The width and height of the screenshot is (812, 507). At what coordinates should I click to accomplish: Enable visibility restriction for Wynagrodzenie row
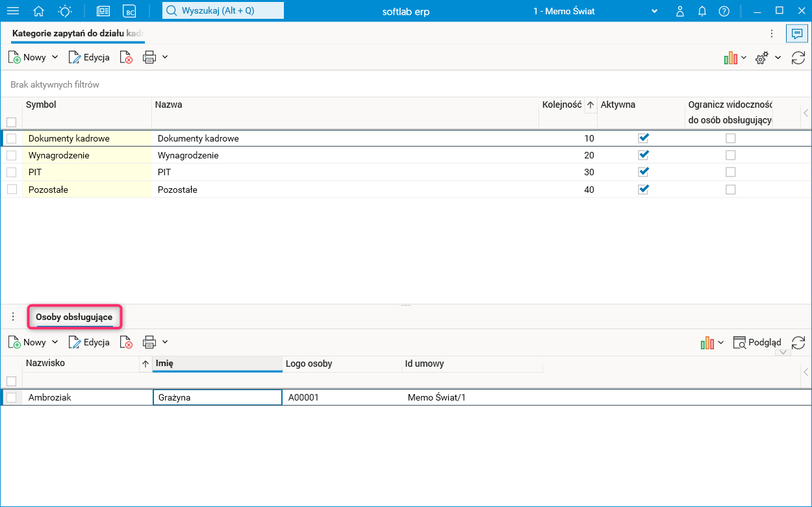pyautogui.click(x=731, y=155)
